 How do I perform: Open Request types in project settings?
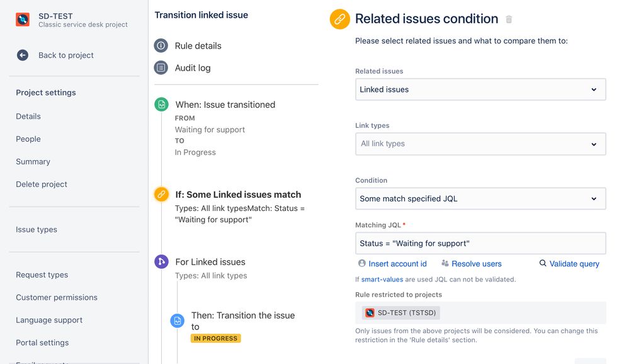pos(42,275)
